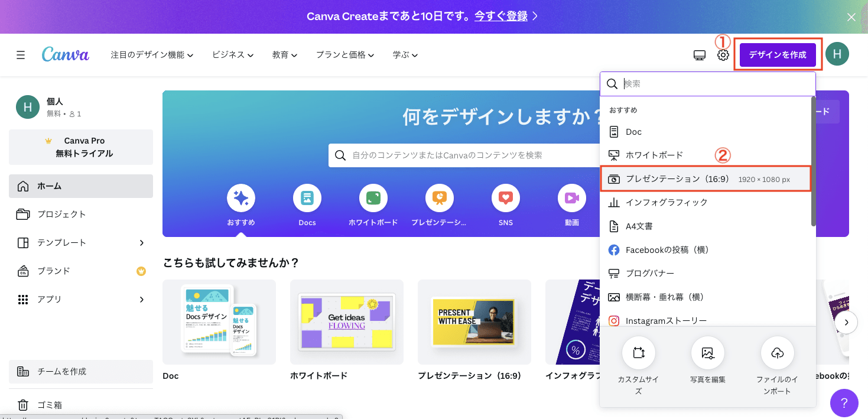The height and width of the screenshot is (419, 868).
Task: Open the Present with ease presentation thumbnail
Action: pos(474,322)
